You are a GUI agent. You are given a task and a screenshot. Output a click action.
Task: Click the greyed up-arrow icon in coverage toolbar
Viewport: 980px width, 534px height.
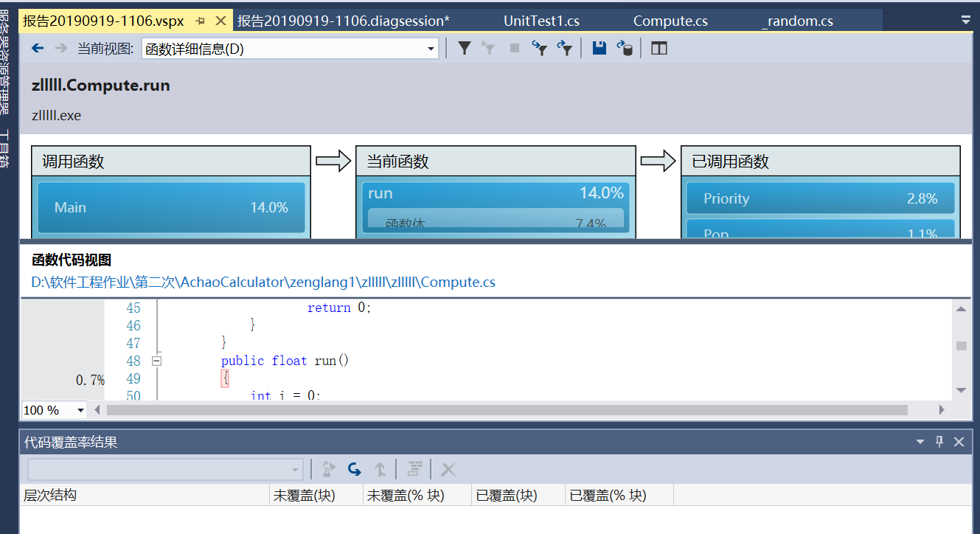click(380, 469)
